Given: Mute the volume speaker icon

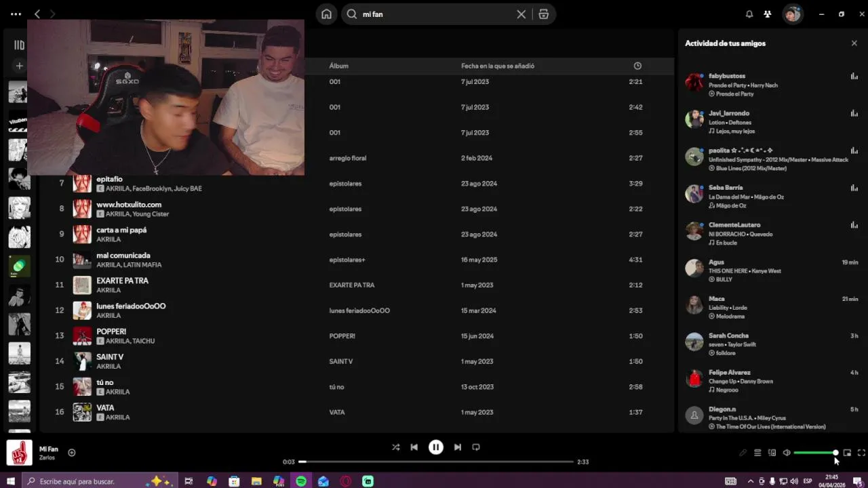Looking at the screenshot, I should coord(787,453).
